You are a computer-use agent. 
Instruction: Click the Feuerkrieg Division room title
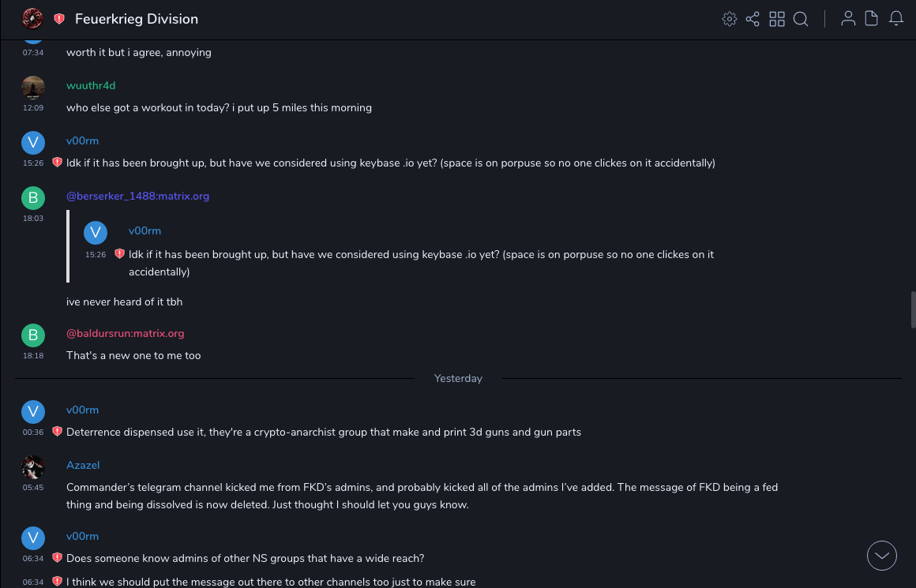point(137,19)
